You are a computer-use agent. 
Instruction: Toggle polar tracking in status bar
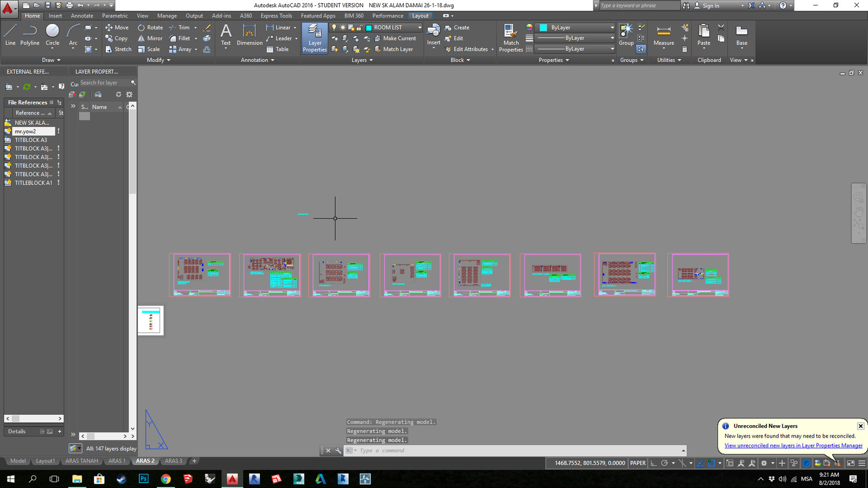664,463
